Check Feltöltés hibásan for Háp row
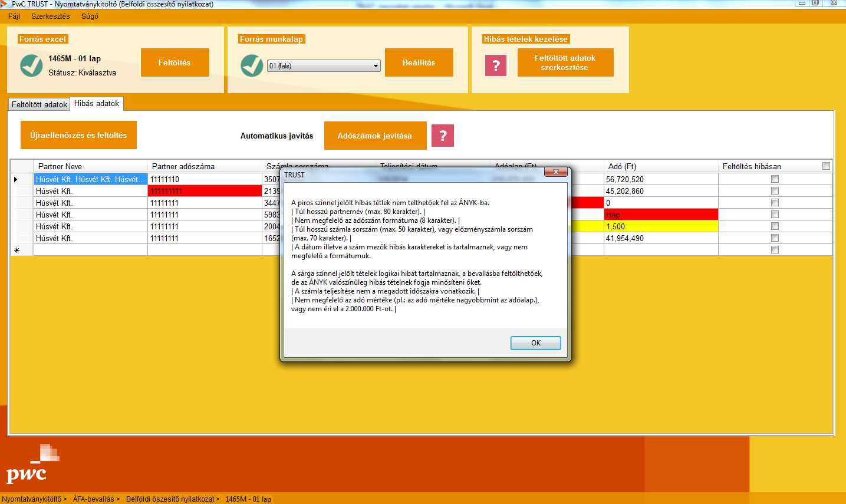 [x=775, y=215]
